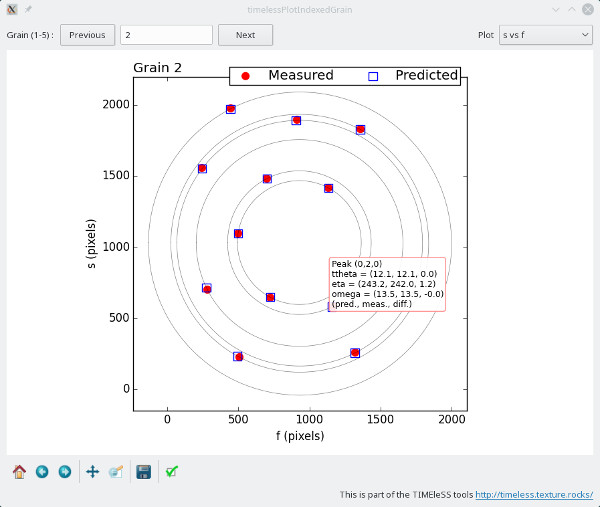Open the Plot type dropdown
This screenshot has height=507, width=600.
545,35
